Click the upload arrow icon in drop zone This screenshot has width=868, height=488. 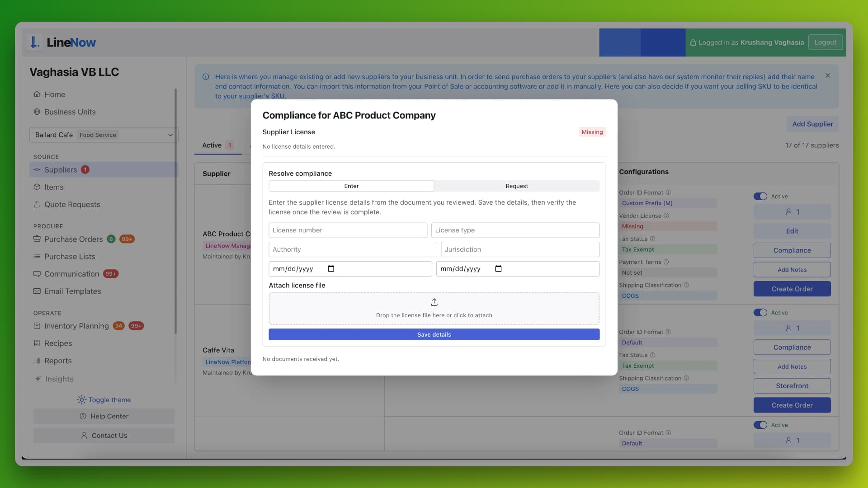434,302
